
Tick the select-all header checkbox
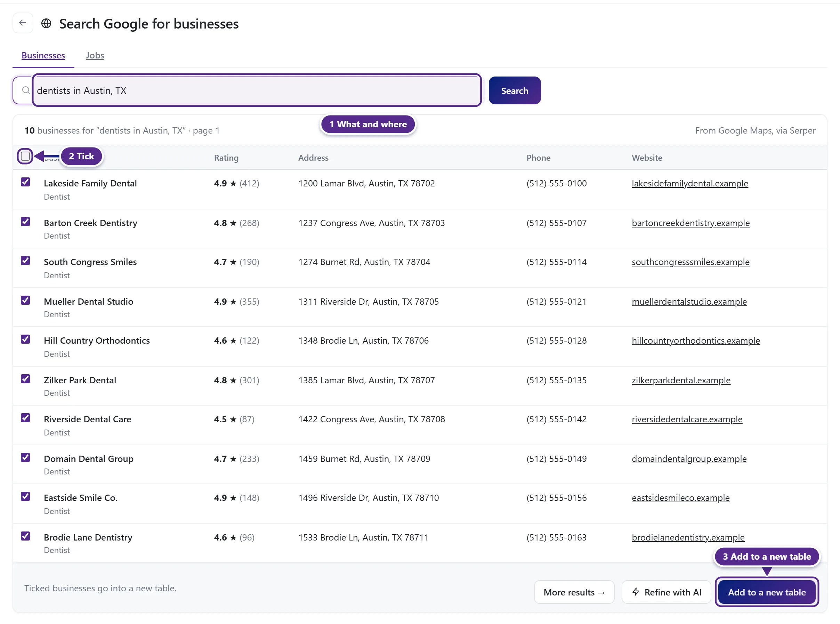click(x=25, y=156)
